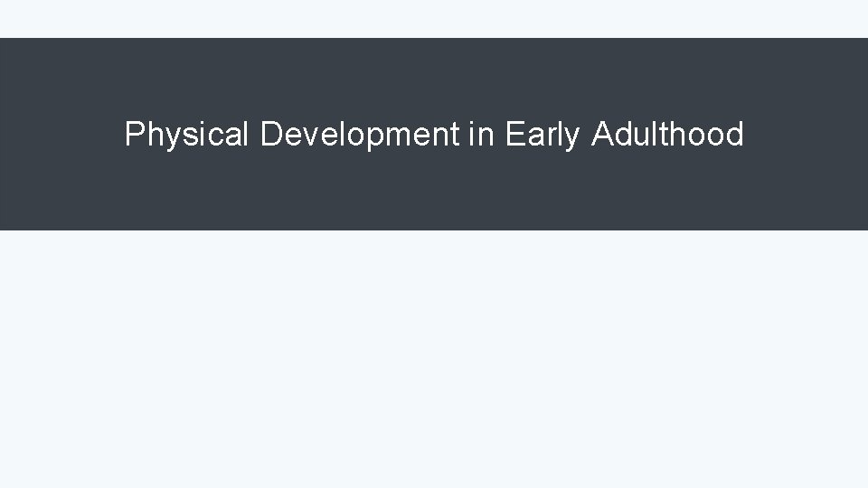The width and height of the screenshot is (868, 488).
Task: Click the word "Adulthood" in the title
Action: [x=668, y=135]
